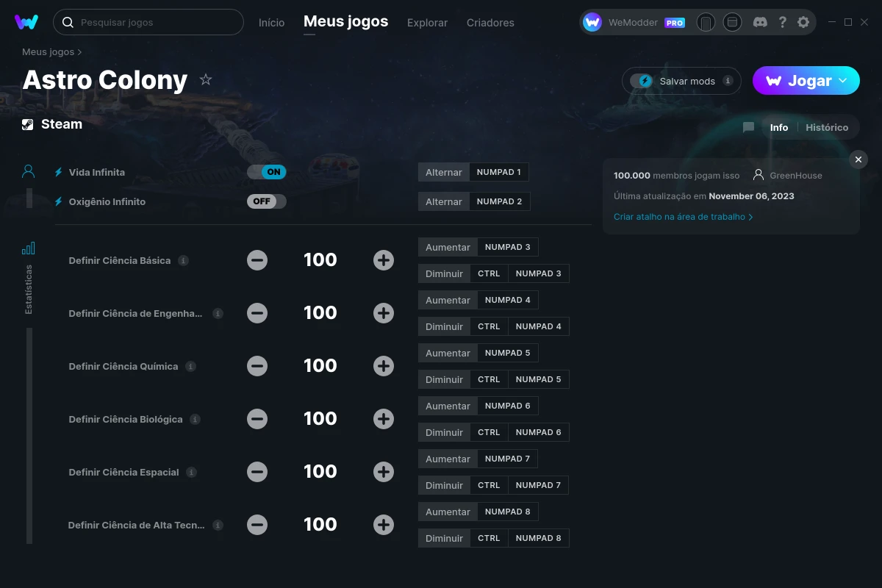The height and width of the screenshot is (588, 882).
Task: Decrease Ciência Química with minus button
Action: (x=257, y=366)
